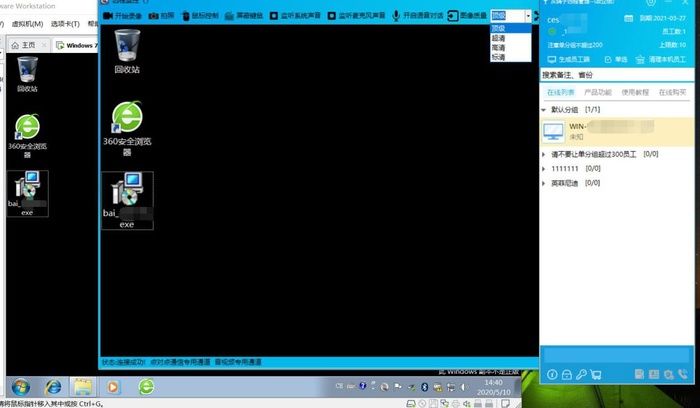Enable 监听系统声音 checkbox

(x=274, y=16)
